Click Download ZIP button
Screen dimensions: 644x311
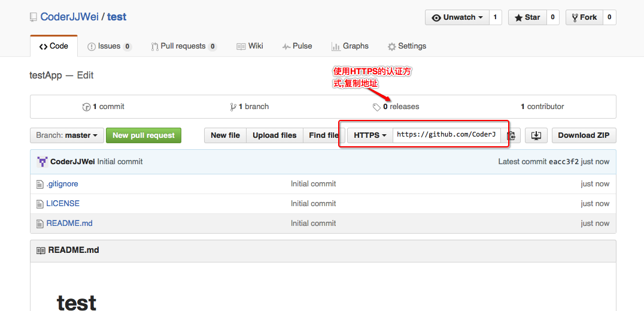(x=584, y=135)
